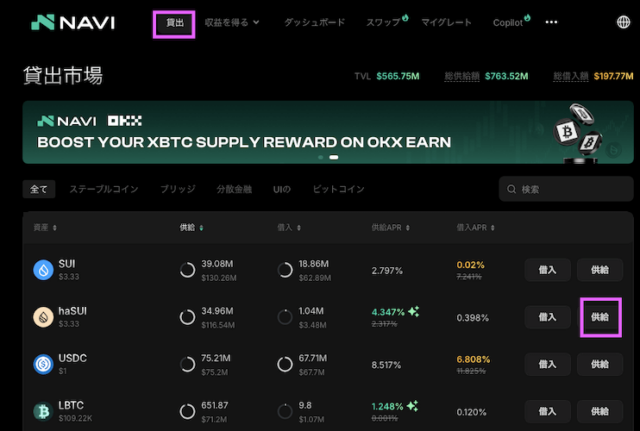
Task: Click the active banner carousel indicator
Action: click(x=333, y=157)
